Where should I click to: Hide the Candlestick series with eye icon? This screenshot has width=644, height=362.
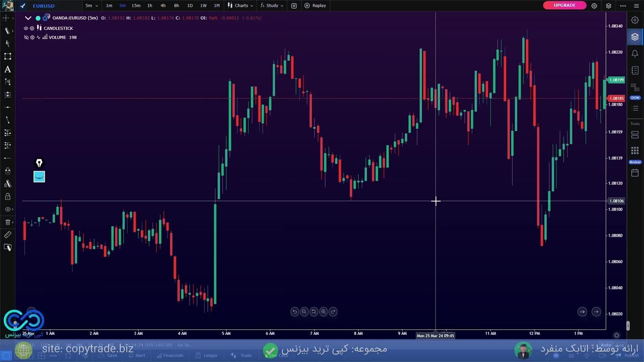click(x=26, y=28)
